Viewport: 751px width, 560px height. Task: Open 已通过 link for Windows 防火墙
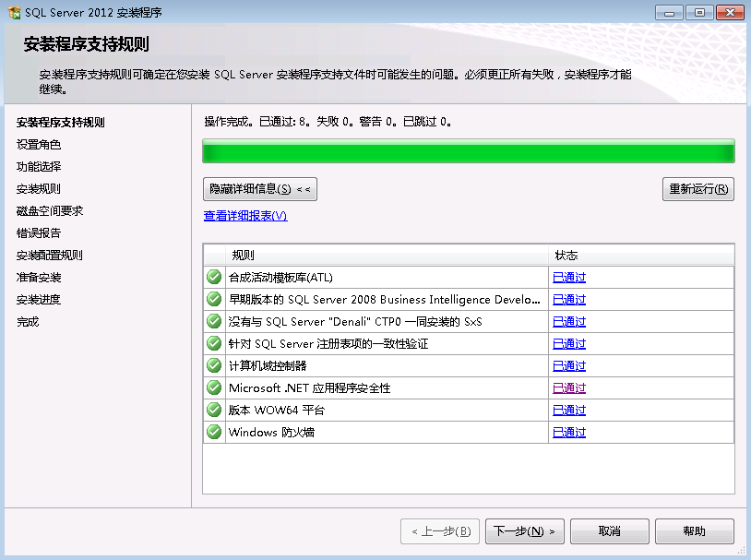(569, 432)
